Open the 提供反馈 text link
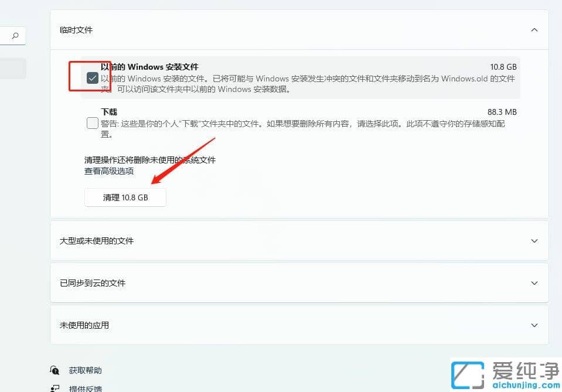The width and height of the screenshot is (562, 392). pyautogui.click(x=85, y=388)
